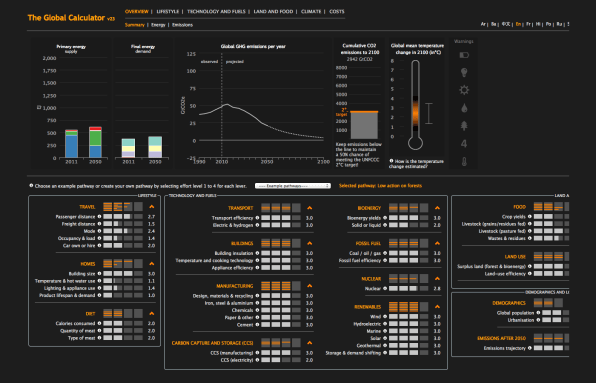Set Transport group to level four

pos(296,208)
